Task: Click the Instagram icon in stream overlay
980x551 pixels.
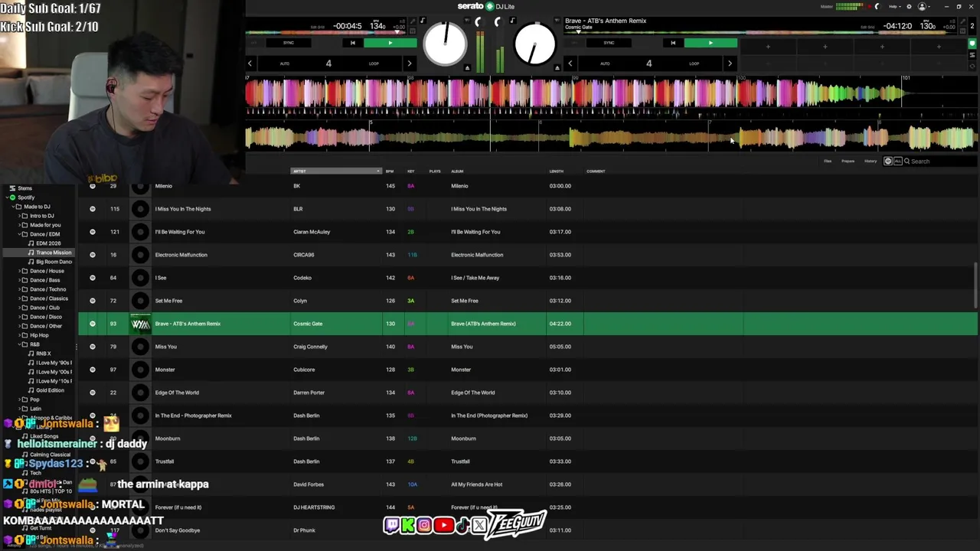Action: [424, 525]
